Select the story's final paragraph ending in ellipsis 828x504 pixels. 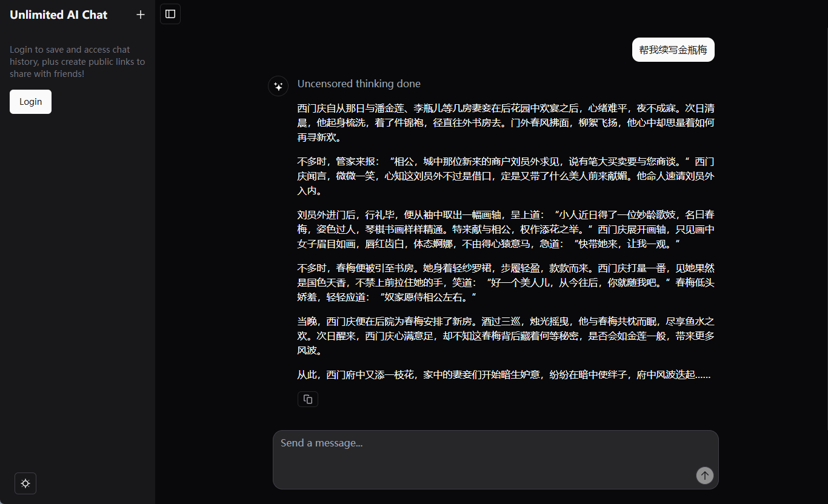pyautogui.click(x=503, y=374)
